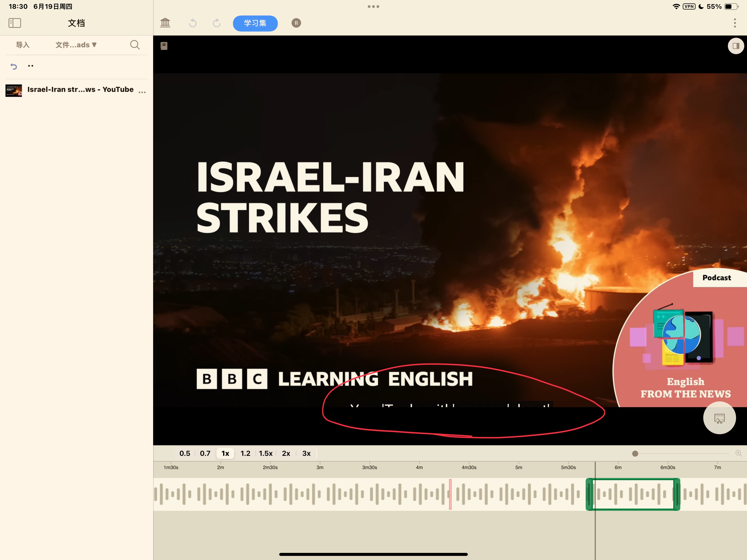The image size is (747, 560).
Task: Open options for Israel-Iran YouTube item
Action: pyautogui.click(x=142, y=92)
